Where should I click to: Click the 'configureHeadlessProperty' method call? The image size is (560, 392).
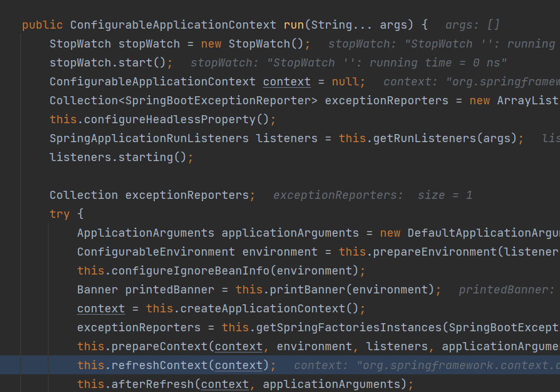click(x=170, y=119)
